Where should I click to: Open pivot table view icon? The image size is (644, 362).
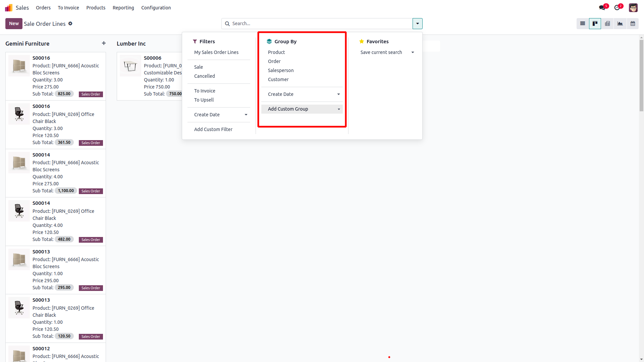pos(607,23)
